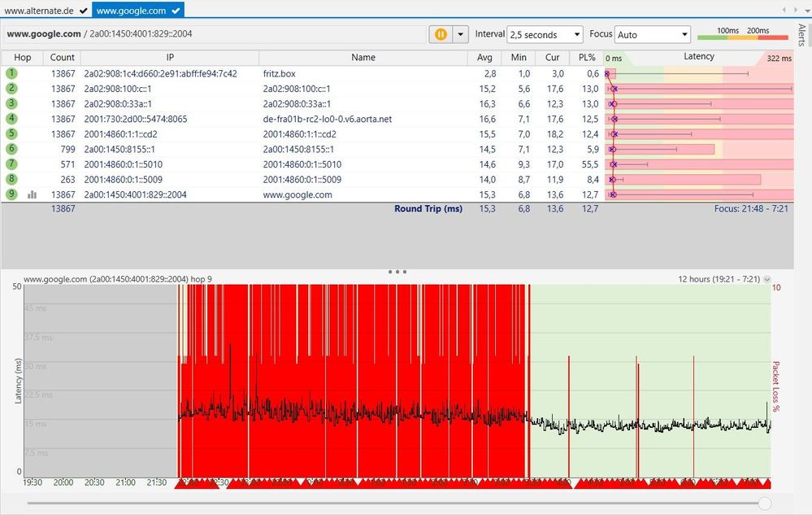Switch to the www.alternate.de tab
The width and height of the screenshot is (812, 515).
(45, 10)
